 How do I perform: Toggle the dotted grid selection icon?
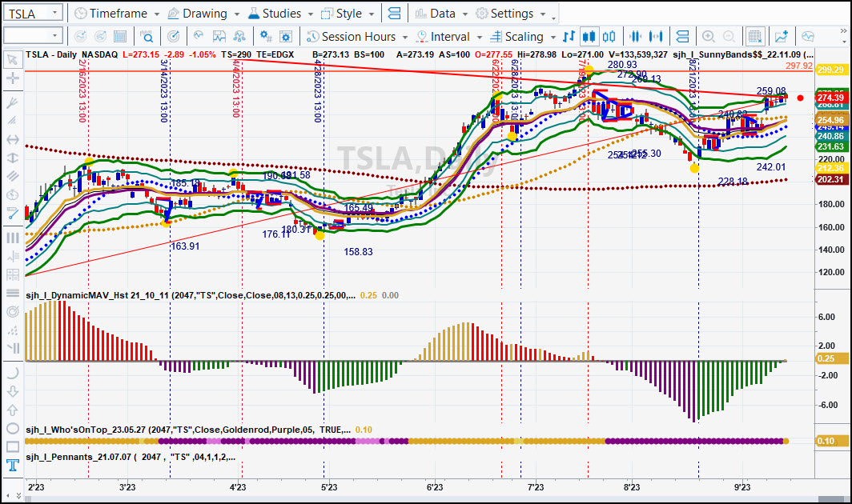(755, 36)
